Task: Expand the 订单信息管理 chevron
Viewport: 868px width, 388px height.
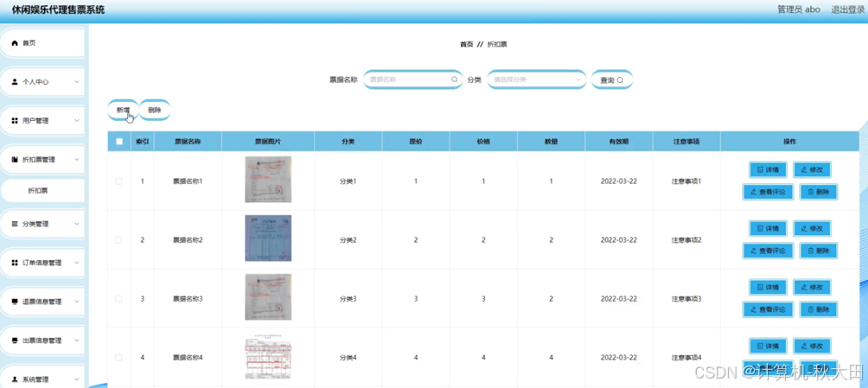Action: point(76,263)
